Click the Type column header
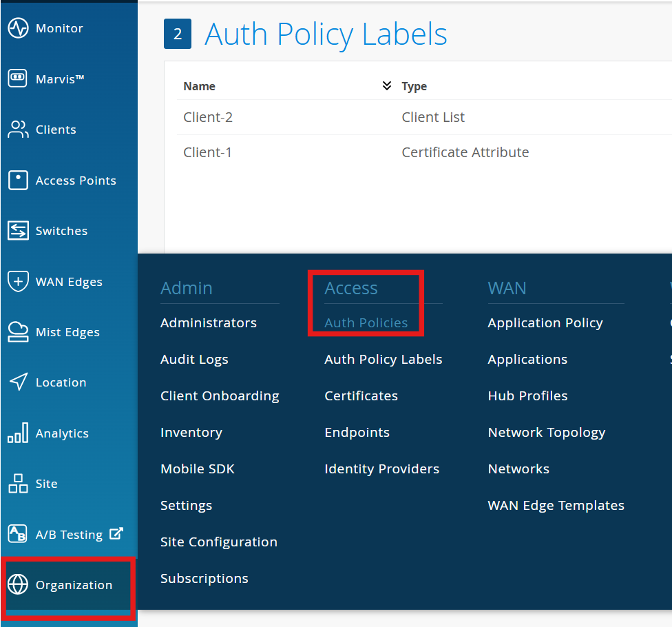The image size is (672, 627). 414,86
